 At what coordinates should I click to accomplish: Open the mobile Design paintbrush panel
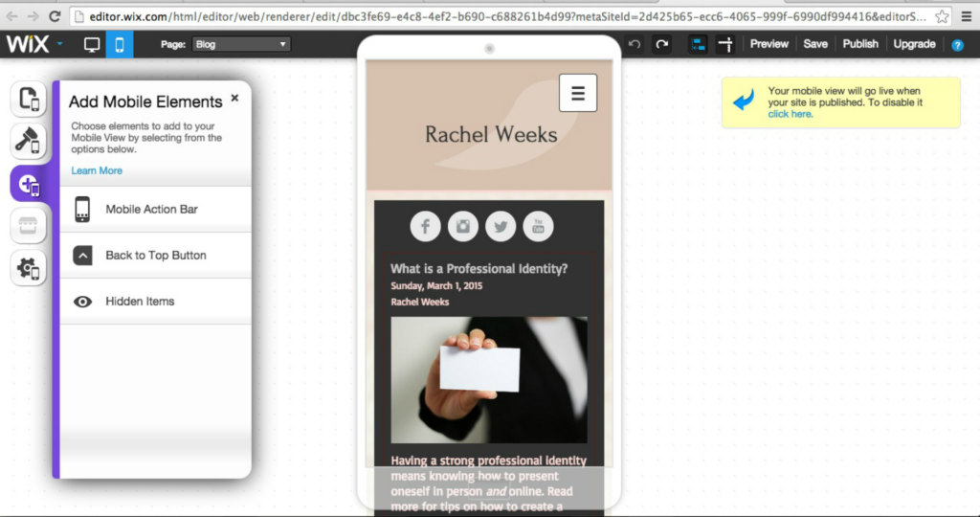click(29, 141)
